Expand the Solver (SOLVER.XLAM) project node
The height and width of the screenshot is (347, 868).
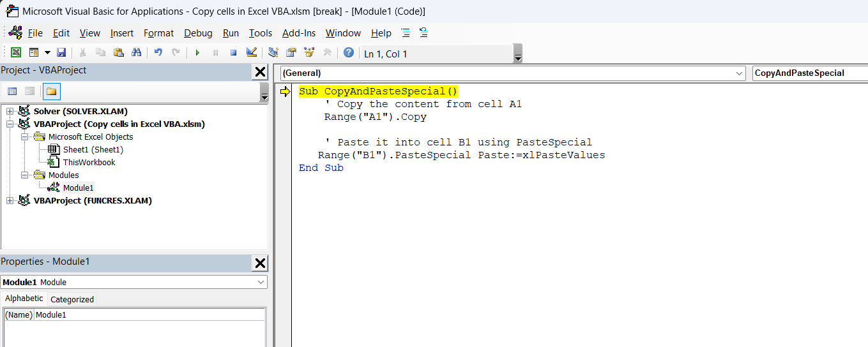(x=10, y=111)
